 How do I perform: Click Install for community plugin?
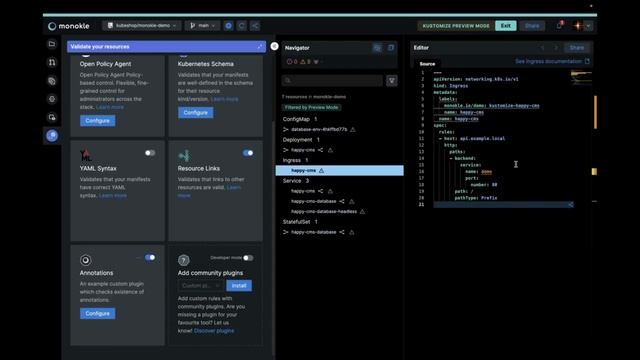239,286
